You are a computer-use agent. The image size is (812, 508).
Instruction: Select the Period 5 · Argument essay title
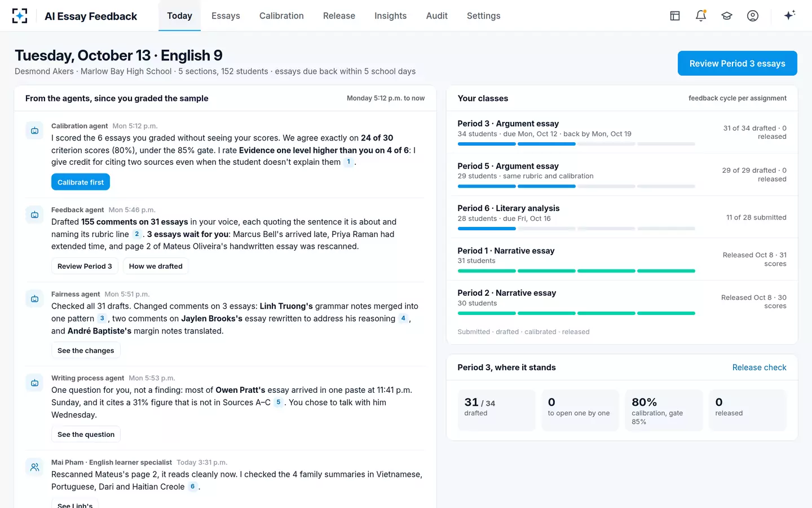(508, 166)
